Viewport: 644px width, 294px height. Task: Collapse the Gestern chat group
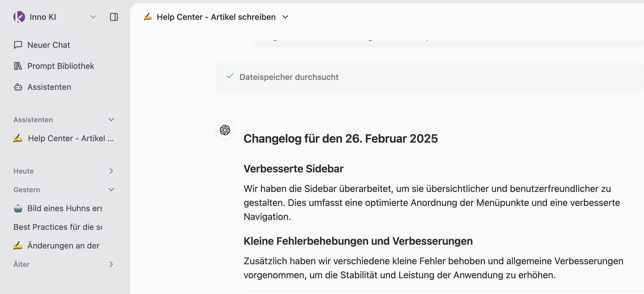tap(111, 190)
